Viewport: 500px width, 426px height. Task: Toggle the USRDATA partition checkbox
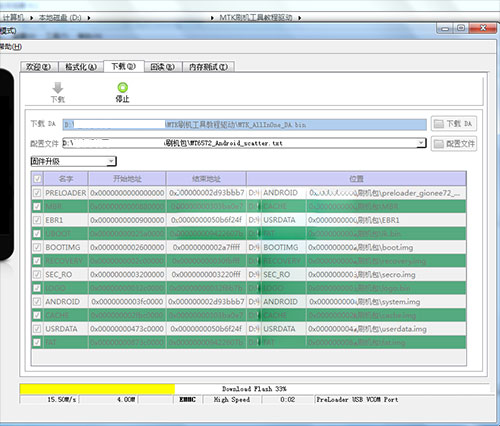(x=37, y=329)
